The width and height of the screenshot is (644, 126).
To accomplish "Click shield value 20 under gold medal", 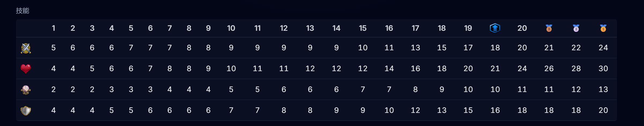I will [x=603, y=110].
